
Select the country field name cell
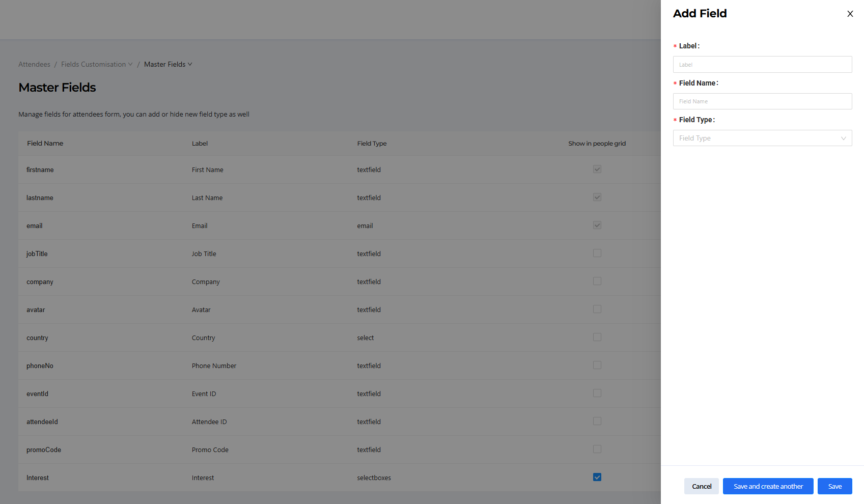click(x=37, y=338)
